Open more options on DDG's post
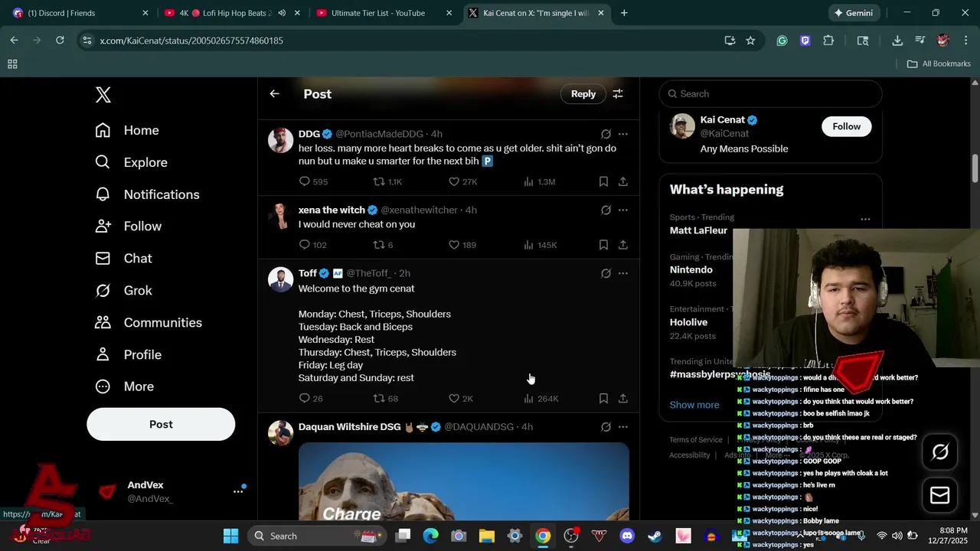The image size is (980, 551). (x=623, y=134)
